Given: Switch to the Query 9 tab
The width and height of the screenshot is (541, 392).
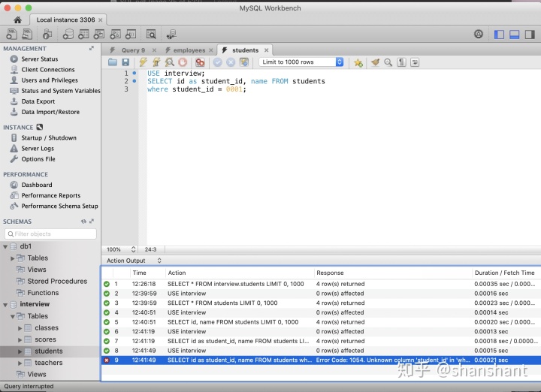Looking at the screenshot, I should pos(133,50).
